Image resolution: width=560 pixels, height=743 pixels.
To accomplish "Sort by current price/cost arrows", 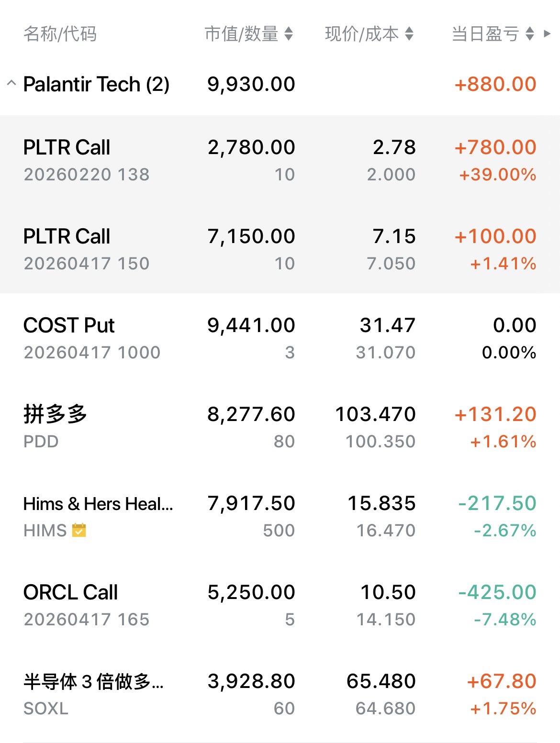I will (x=409, y=34).
